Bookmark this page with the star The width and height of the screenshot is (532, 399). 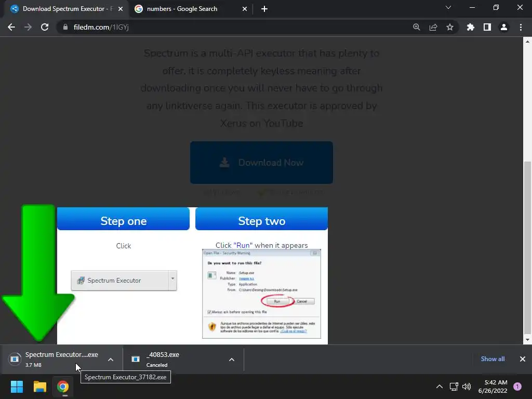click(450, 27)
